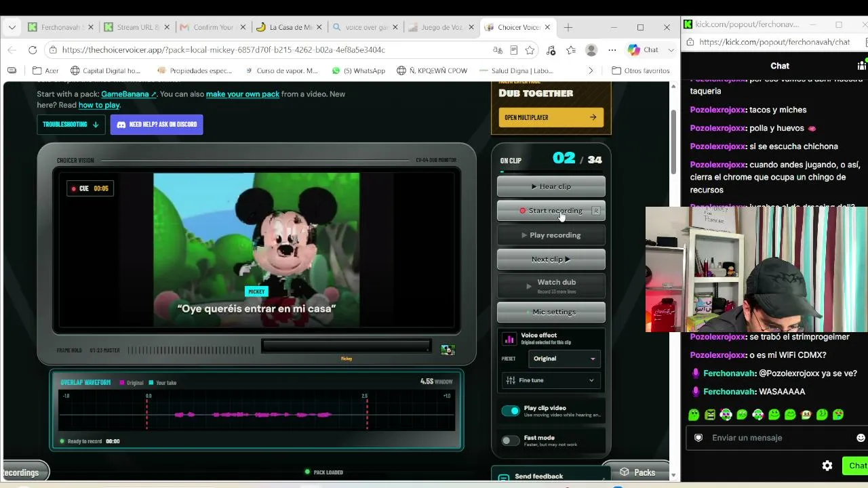Advance with the Next clip button
Viewport: 868px width, 488px height.
(551, 260)
